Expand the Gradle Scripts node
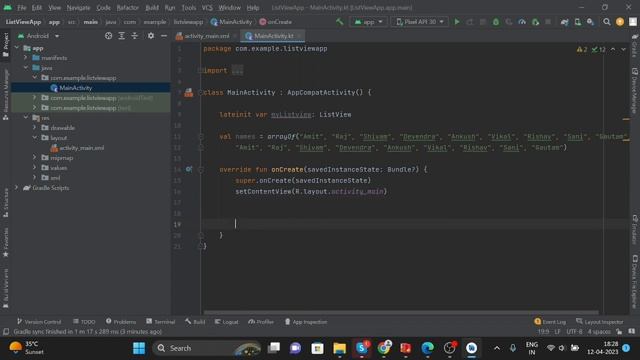Screen dimensions: 640x360 coord(17,187)
